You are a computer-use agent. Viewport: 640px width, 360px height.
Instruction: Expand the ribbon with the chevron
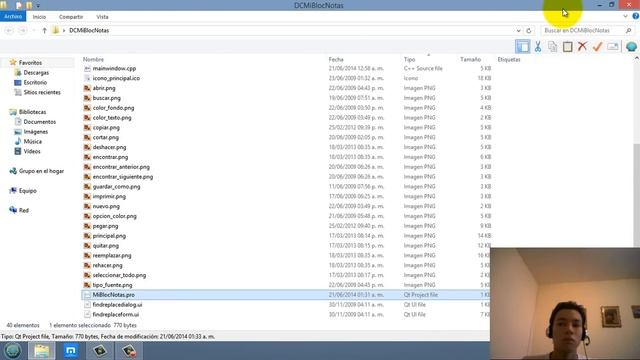point(625,16)
